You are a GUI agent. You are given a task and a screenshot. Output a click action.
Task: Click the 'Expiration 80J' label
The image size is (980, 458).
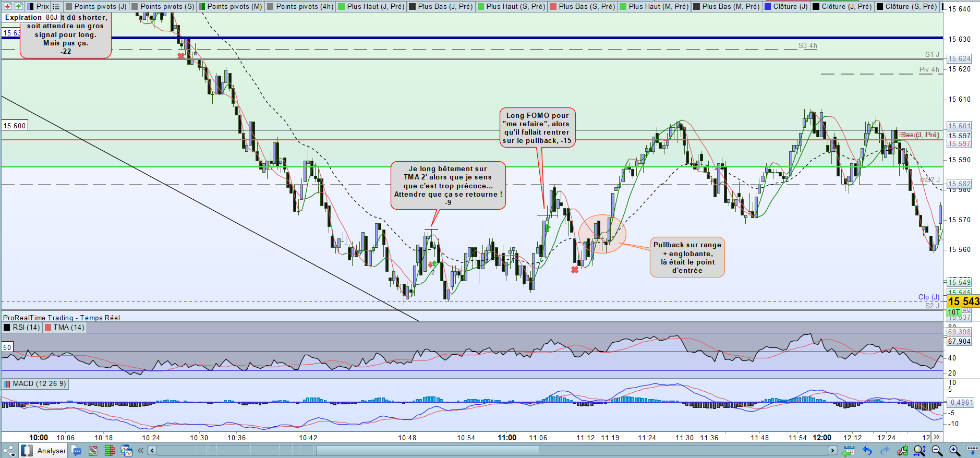click(x=31, y=17)
